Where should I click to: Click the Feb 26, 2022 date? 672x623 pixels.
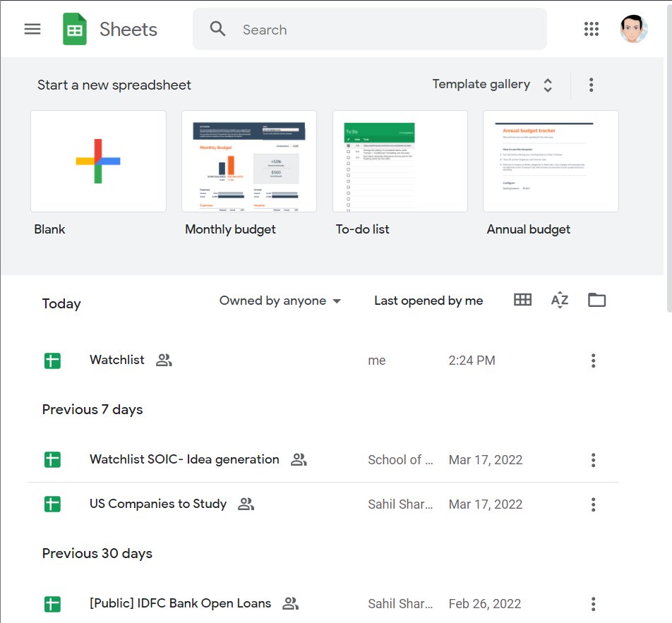(x=485, y=604)
